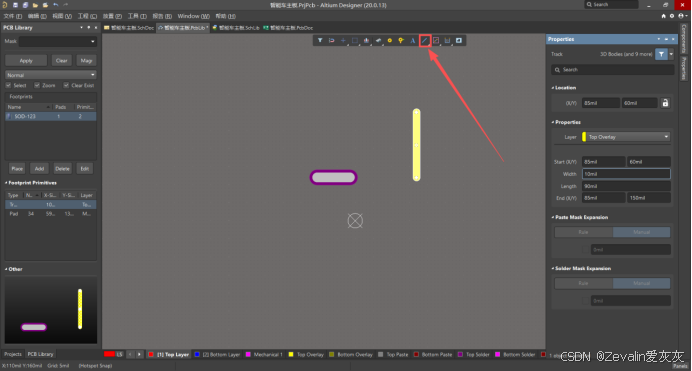Toggle the Select checkbox
The width and height of the screenshot is (692, 371).
[8, 85]
